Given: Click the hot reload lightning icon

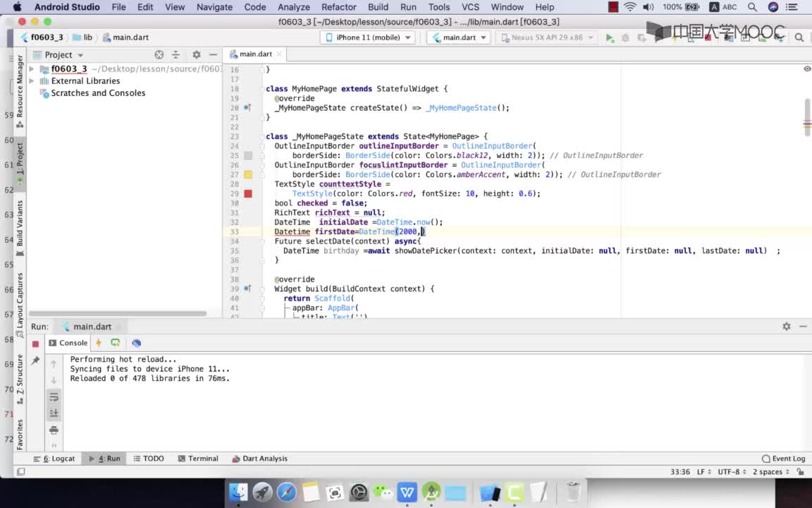Looking at the screenshot, I should click(99, 343).
